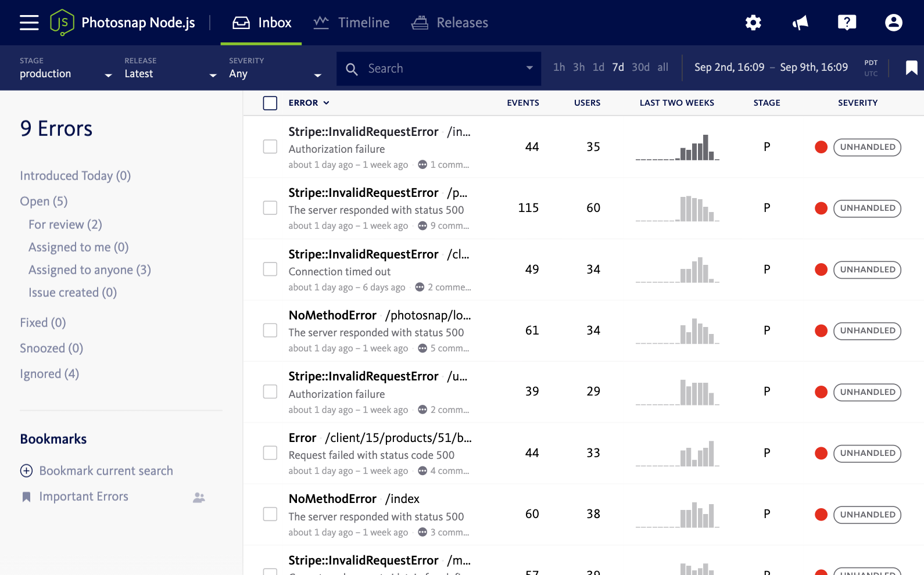Open the 9 comments bubble icon
Screen dimensions: 924x575
tap(422, 225)
